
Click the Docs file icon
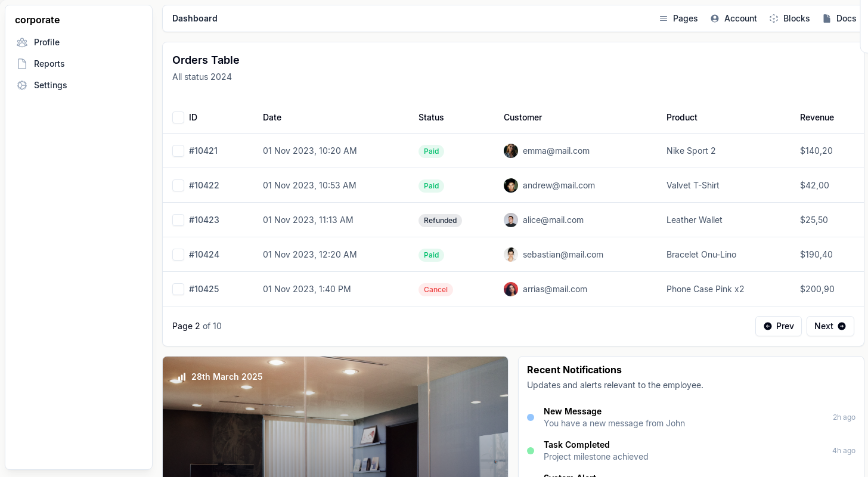point(827,18)
